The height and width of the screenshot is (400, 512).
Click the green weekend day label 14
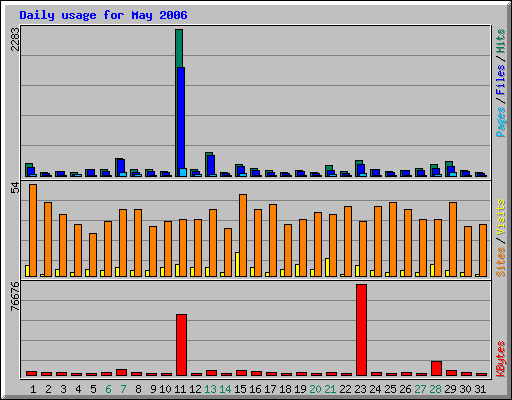tap(225, 389)
